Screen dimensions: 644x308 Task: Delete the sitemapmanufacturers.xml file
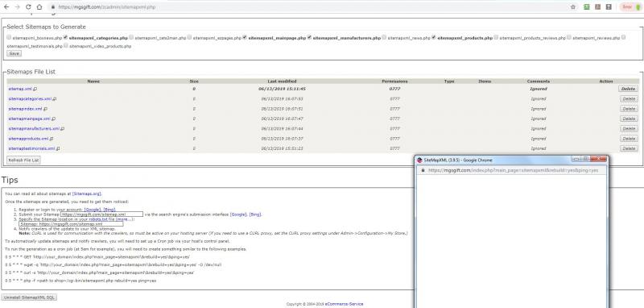(629, 129)
